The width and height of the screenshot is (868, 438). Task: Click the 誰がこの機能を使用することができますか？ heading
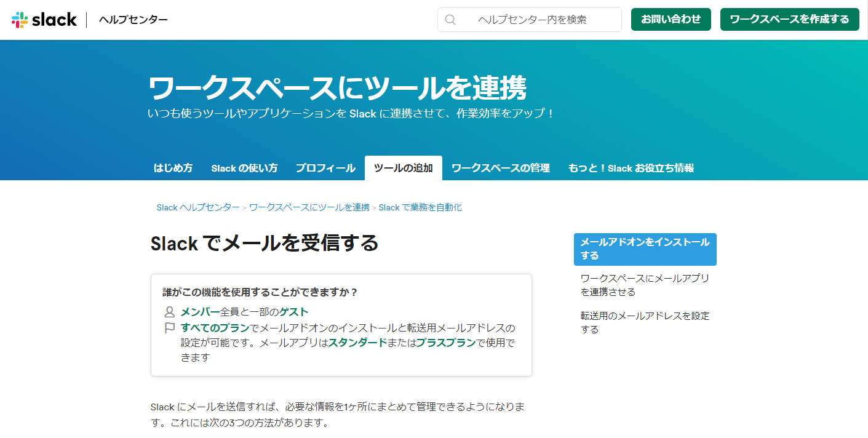pyautogui.click(x=260, y=292)
